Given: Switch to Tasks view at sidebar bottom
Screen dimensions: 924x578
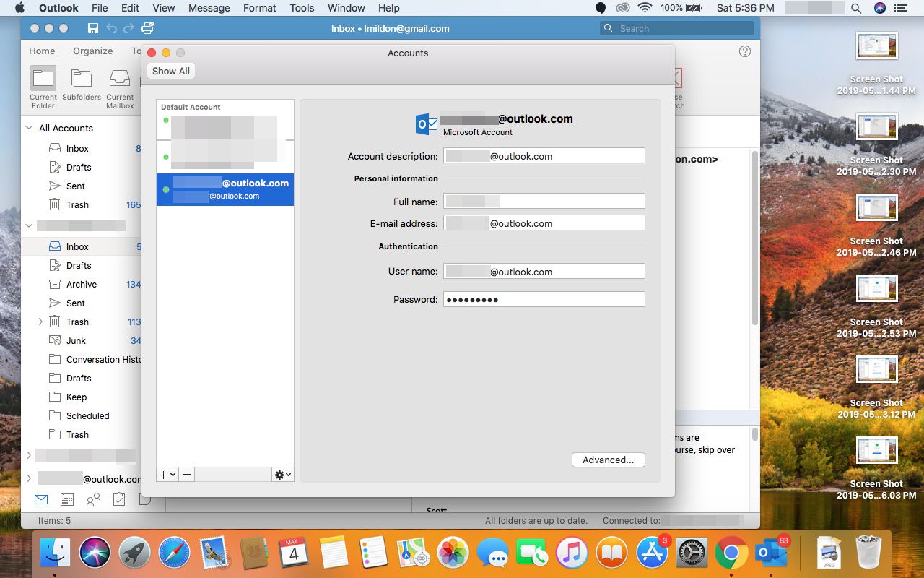Looking at the screenshot, I should [119, 499].
